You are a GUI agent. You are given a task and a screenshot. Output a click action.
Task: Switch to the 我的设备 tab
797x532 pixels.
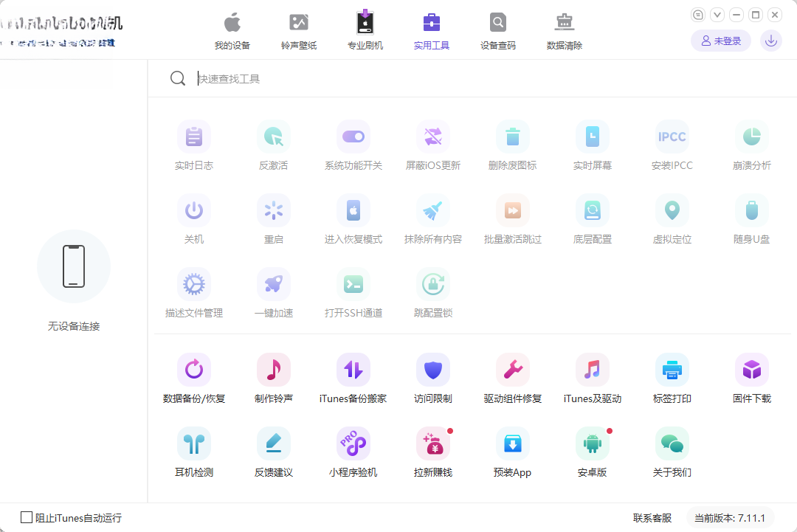coord(232,31)
